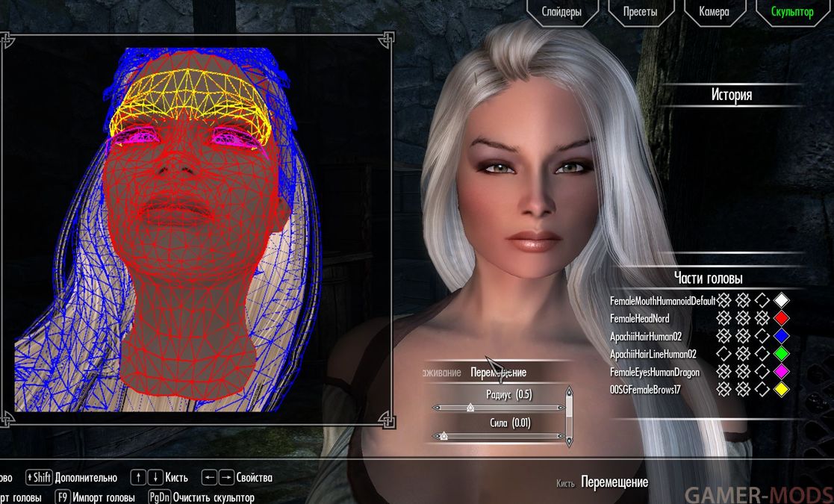The width and height of the screenshot is (834, 504).
Task: Disable the checked lock box for FemaleHeadNord
Action: [762, 318]
